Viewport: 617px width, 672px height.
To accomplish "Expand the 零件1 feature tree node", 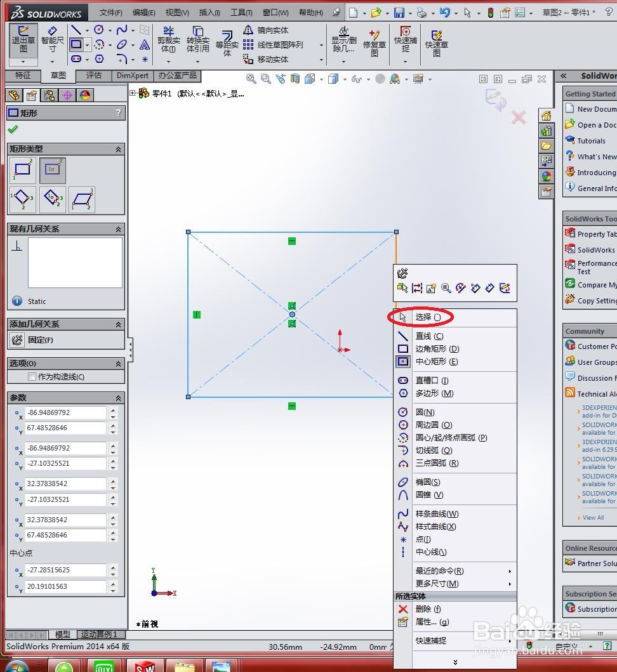I will tap(133, 93).
